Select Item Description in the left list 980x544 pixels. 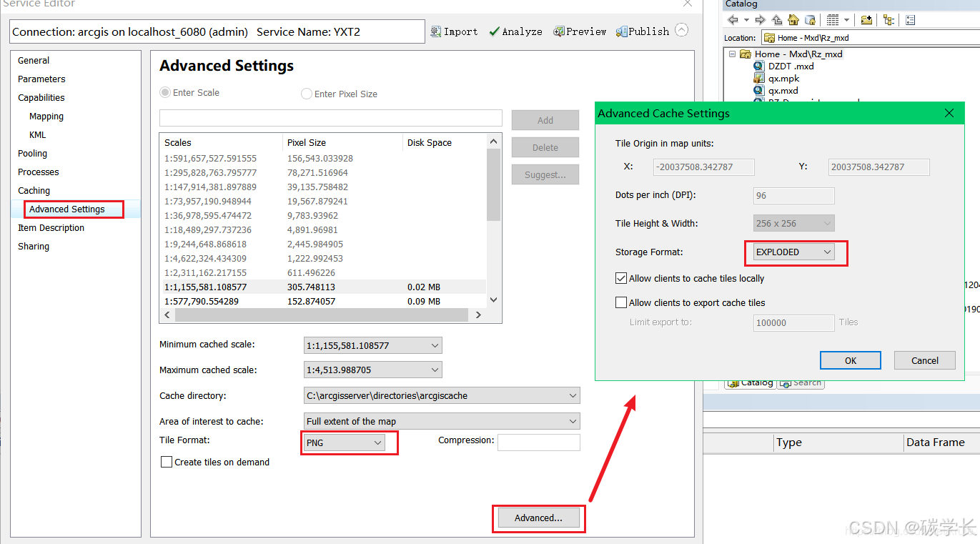click(51, 227)
